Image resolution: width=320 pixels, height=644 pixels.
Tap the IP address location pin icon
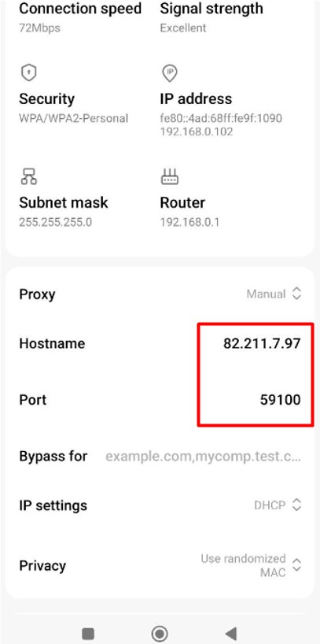tap(170, 73)
